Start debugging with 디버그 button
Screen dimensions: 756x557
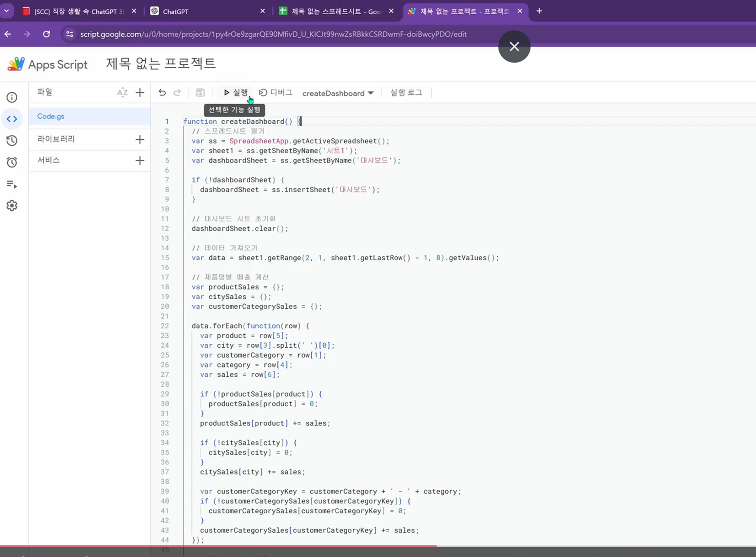coord(276,93)
